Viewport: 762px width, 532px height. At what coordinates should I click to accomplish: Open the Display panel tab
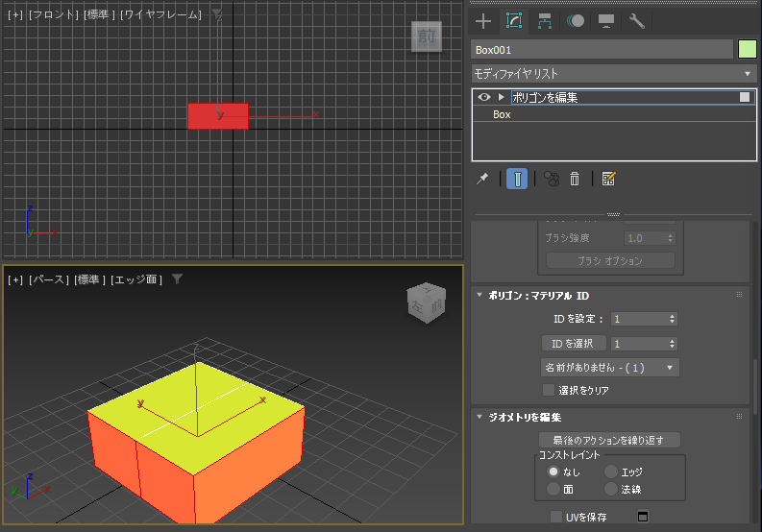606,21
